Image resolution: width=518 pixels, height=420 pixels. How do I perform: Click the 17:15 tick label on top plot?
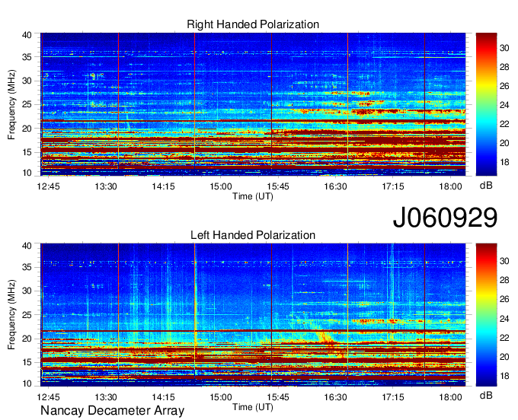click(x=393, y=186)
